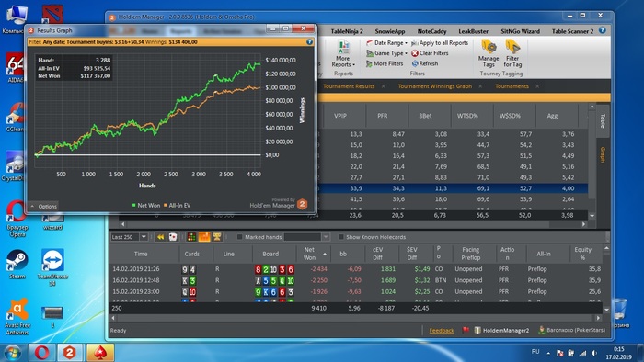The height and width of the screenshot is (362, 644).
Task: Click the report grid horizontal scroll-right arrow
Action: pos(583,224)
